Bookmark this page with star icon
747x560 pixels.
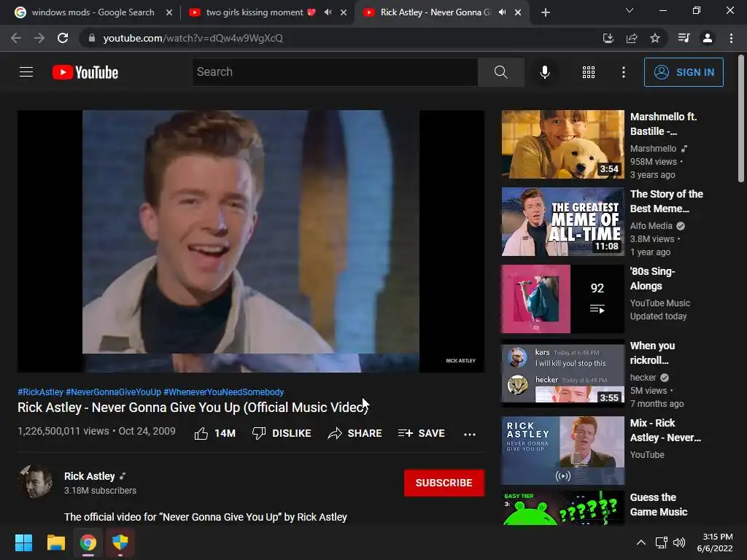coord(655,38)
